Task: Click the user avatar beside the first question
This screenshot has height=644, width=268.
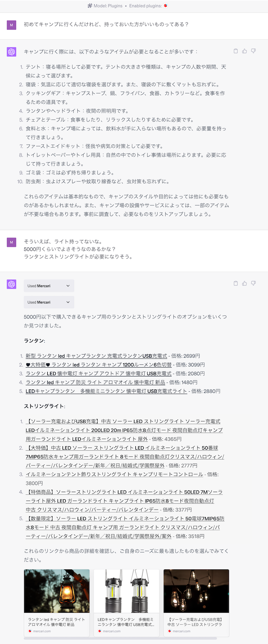Action: pos(12,25)
